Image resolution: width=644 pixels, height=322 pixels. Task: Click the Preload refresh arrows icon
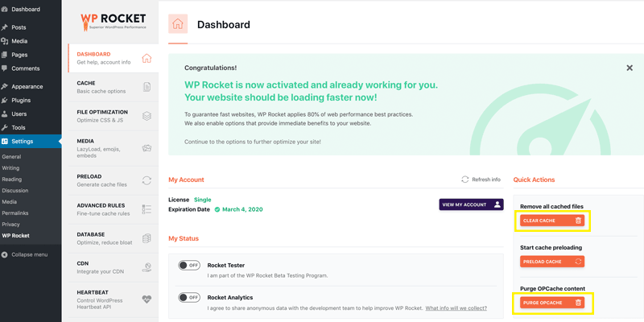coord(147,180)
